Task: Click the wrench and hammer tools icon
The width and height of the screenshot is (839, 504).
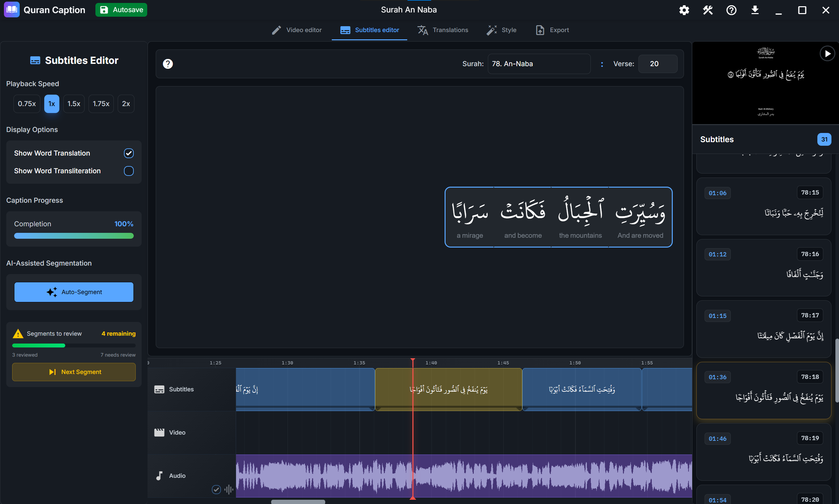Action: (x=708, y=10)
